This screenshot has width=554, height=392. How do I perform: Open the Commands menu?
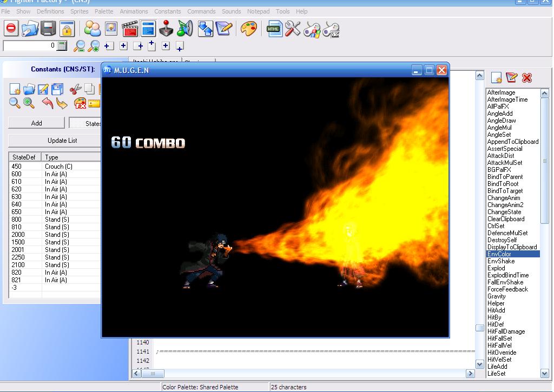click(201, 11)
